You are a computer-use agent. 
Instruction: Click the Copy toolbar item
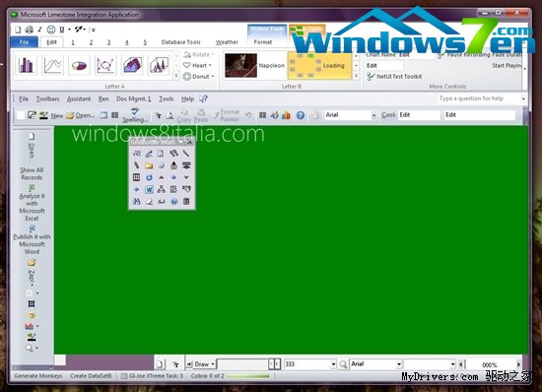[x=183, y=115]
